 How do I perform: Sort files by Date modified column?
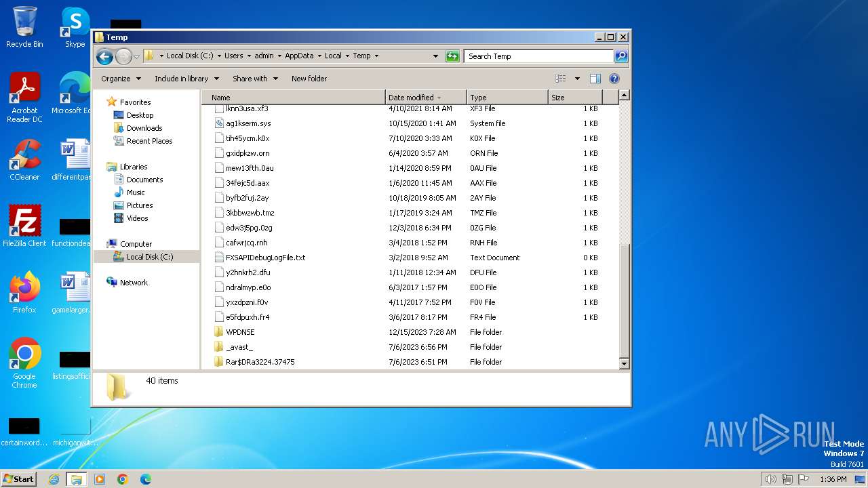tap(426, 98)
